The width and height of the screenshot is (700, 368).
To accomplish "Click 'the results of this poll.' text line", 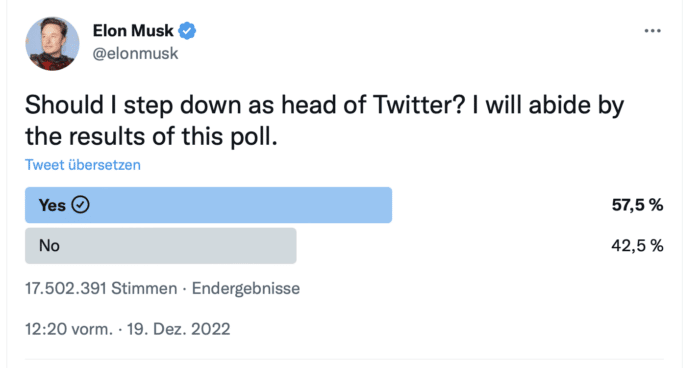I will (151, 137).
